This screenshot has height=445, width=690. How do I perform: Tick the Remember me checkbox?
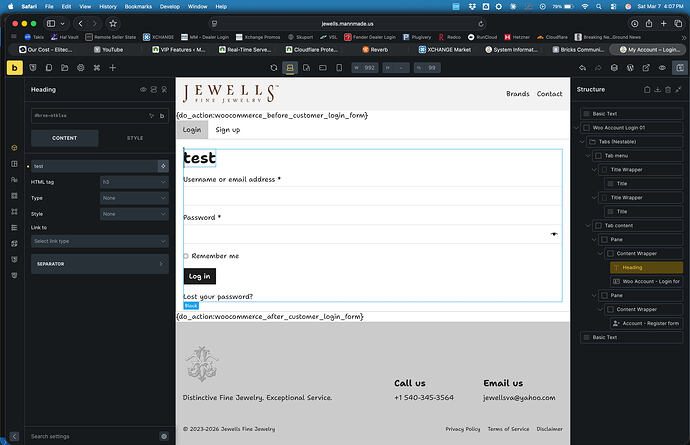186,256
